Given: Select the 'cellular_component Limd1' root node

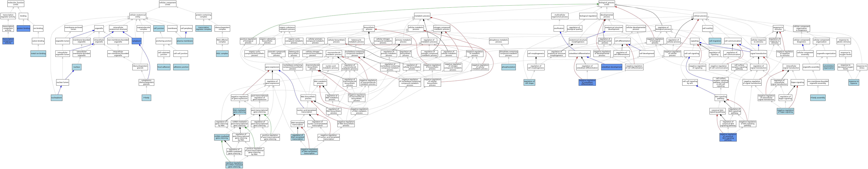Looking at the screenshot, I should pyautogui.click(x=168, y=4).
